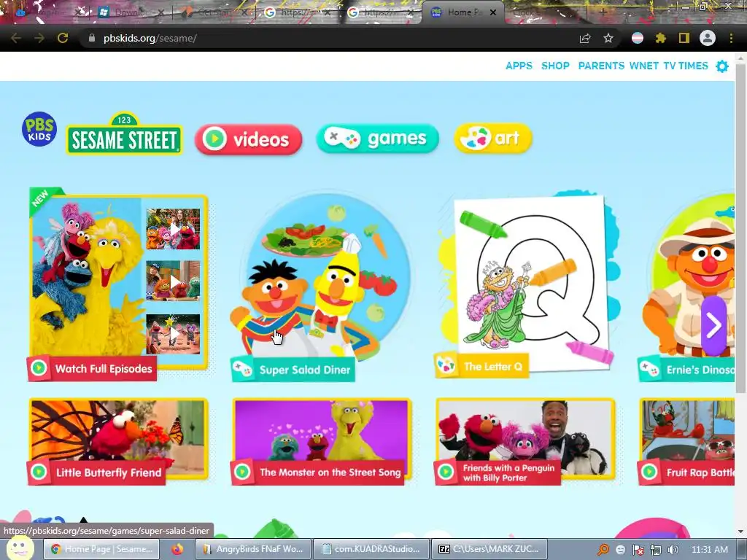Click play icon beside Monster on the Street Song
This screenshot has height=560, width=747.
[x=242, y=472]
